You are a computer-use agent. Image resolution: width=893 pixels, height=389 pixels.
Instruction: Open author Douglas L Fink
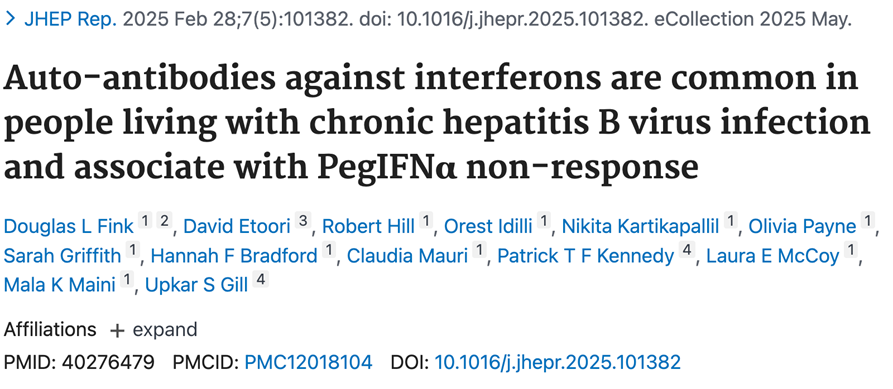pyautogui.click(x=68, y=226)
